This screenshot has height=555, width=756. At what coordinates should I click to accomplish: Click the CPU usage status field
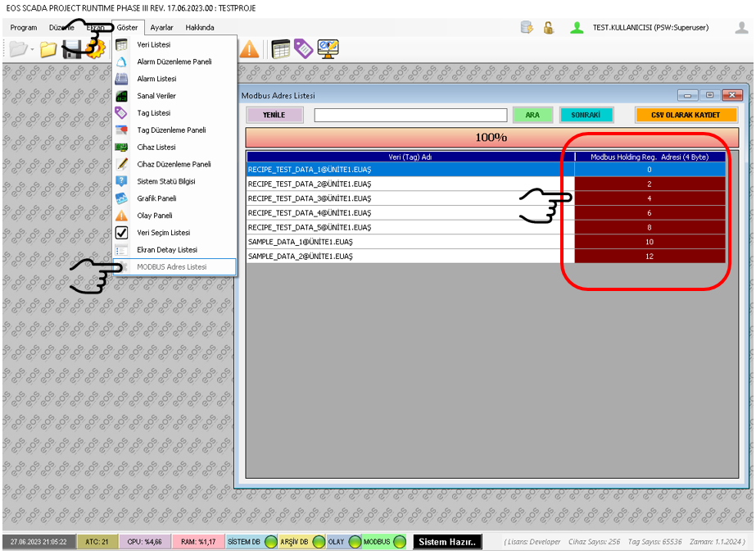(x=145, y=542)
